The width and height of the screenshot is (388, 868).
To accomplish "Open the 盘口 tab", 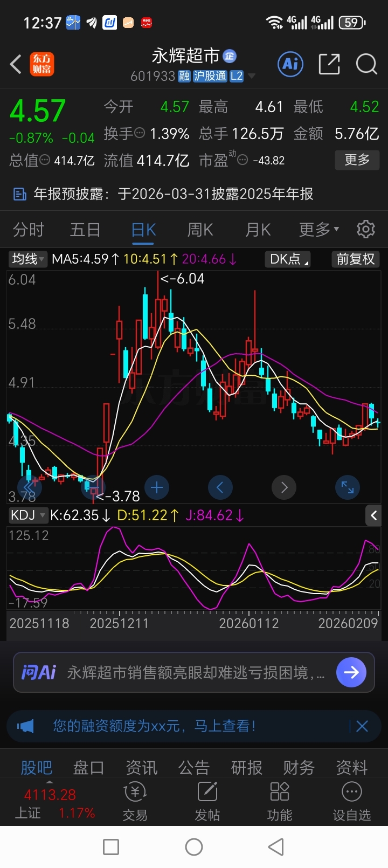I will click(88, 767).
